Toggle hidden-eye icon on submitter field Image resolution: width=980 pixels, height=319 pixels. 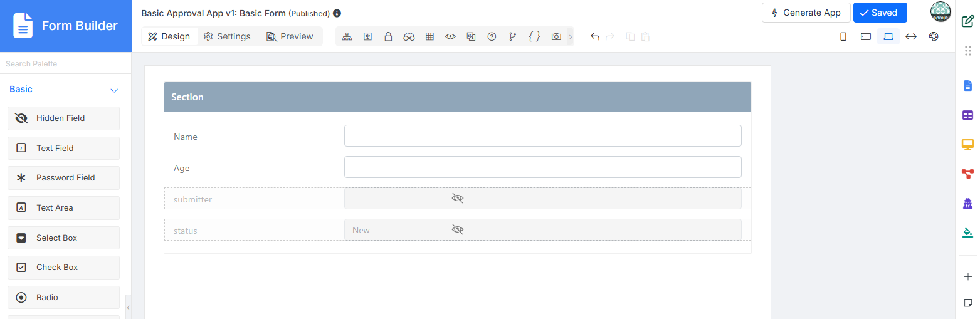pyautogui.click(x=458, y=198)
